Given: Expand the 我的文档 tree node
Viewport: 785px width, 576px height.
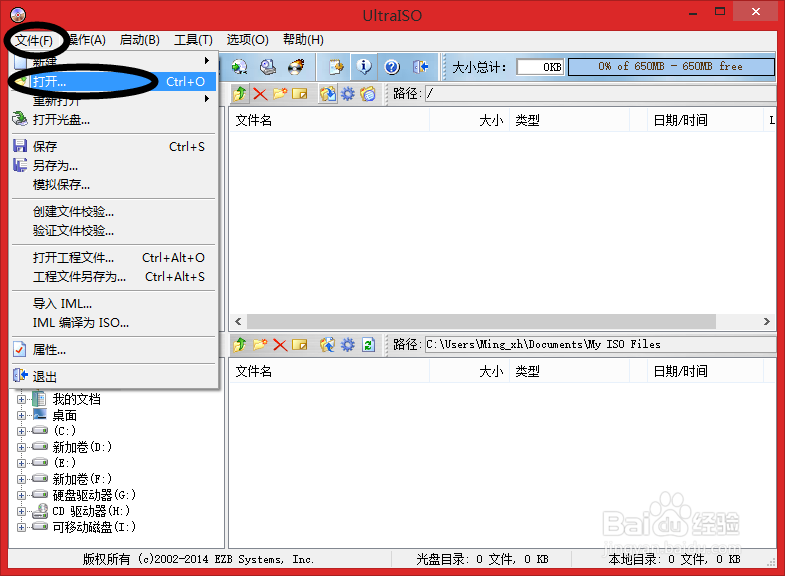Looking at the screenshot, I should tap(22, 399).
